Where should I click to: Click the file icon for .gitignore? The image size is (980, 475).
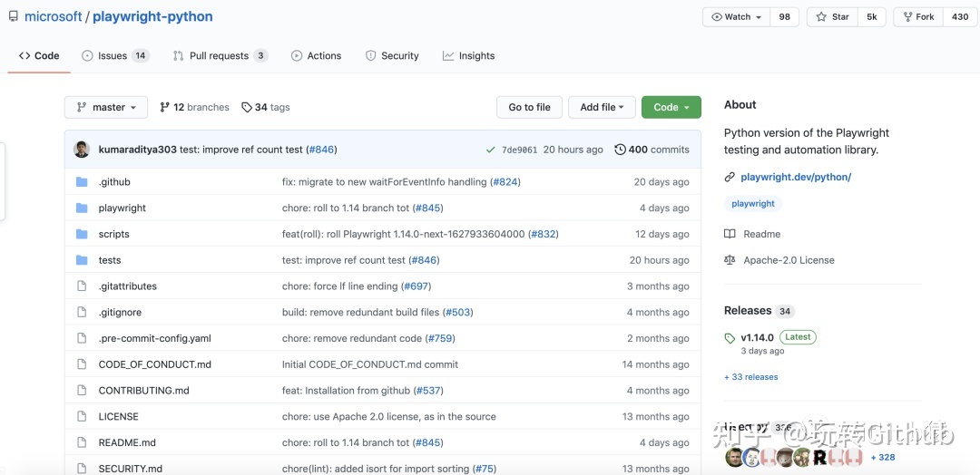point(82,312)
